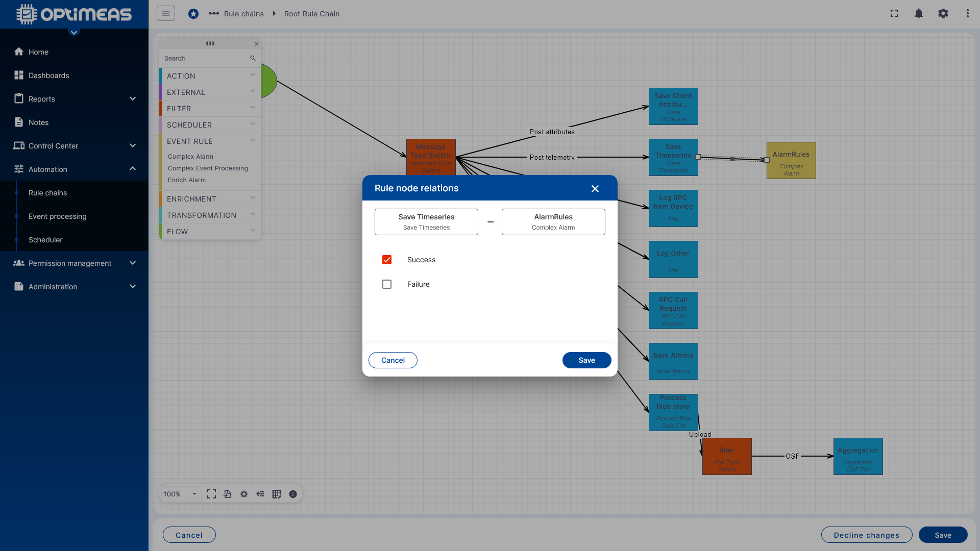Expand the Control Center chevron
This screenshot has height=551, width=980.
click(x=133, y=145)
